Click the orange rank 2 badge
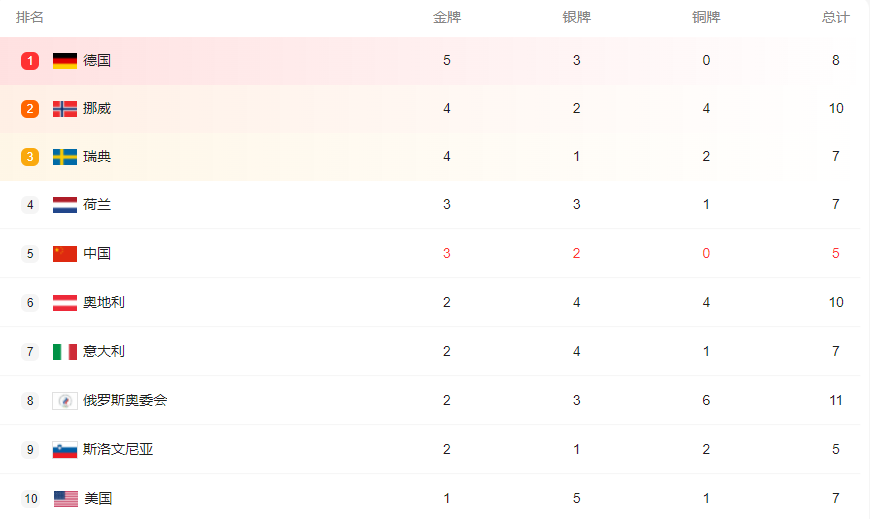 point(30,109)
